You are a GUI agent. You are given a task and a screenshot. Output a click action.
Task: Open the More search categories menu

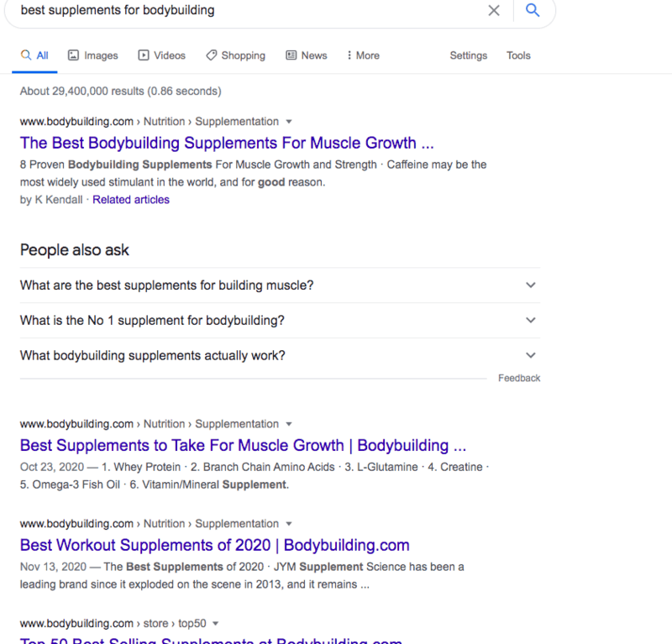(x=363, y=55)
